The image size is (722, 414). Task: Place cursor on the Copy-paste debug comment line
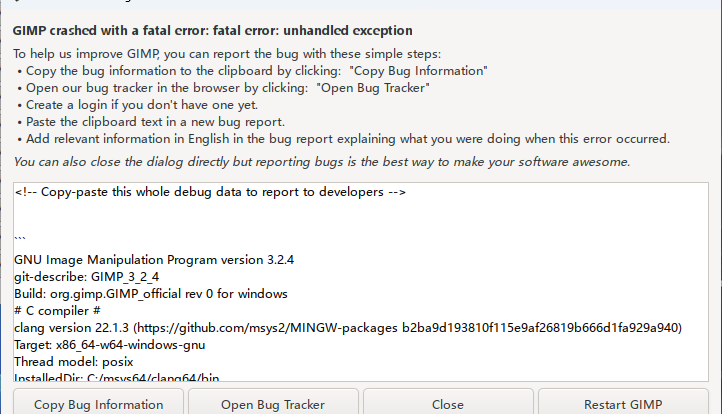[x=210, y=192]
